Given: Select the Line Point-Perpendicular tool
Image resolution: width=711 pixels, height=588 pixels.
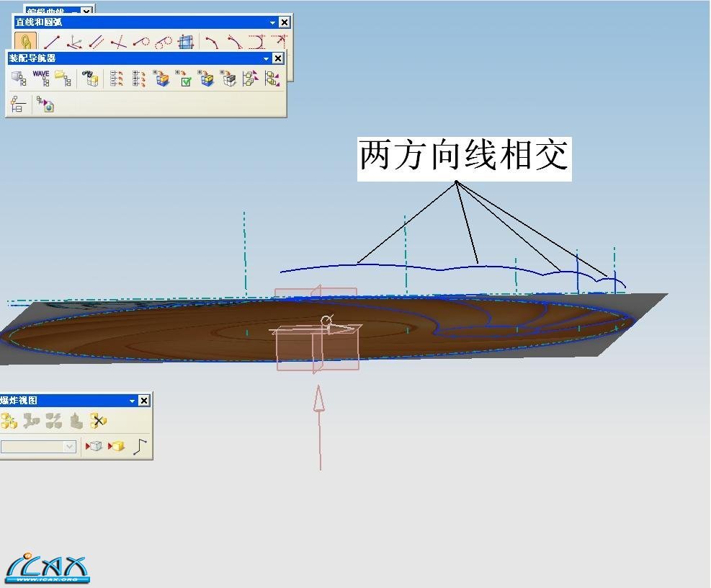Looking at the screenshot, I should (x=119, y=43).
